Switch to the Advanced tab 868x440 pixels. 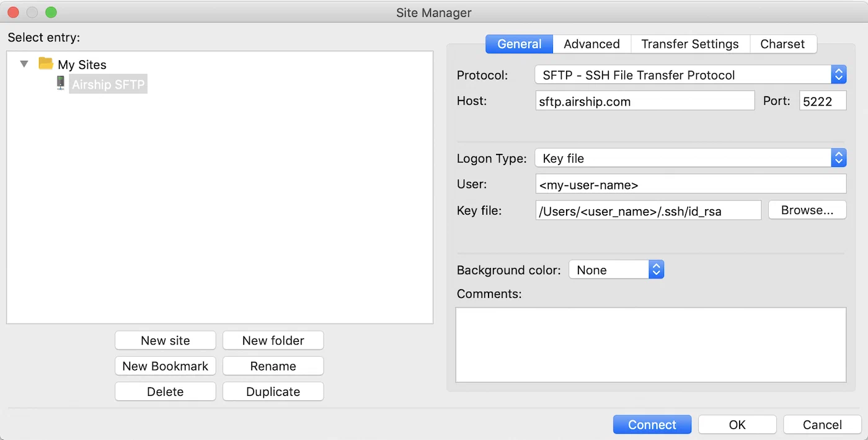tap(591, 44)
